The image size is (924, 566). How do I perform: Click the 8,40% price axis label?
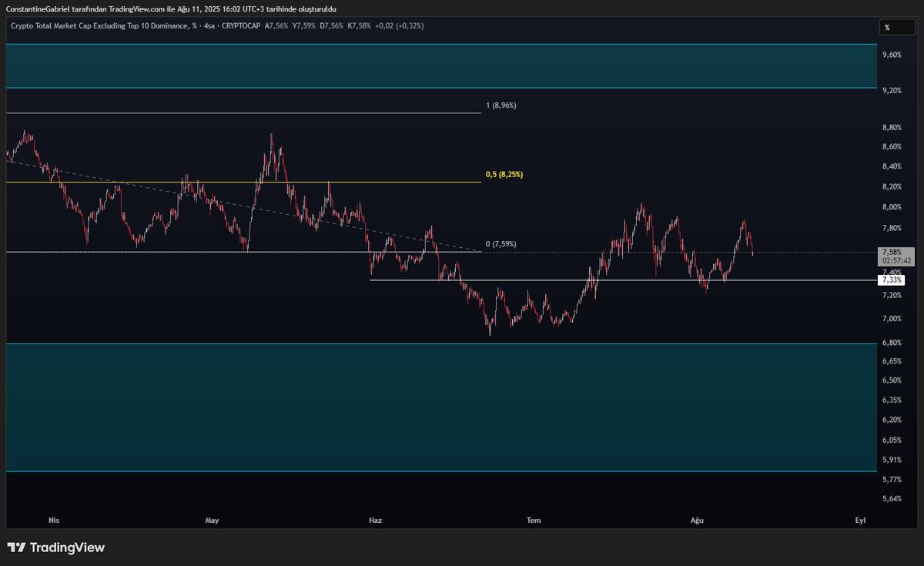[892, 166]
